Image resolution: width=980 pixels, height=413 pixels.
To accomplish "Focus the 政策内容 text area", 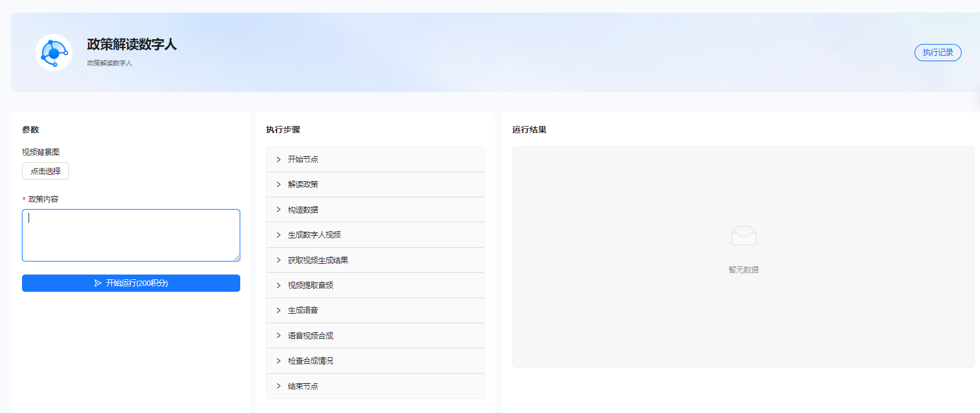I will click(x=131, y=235).
